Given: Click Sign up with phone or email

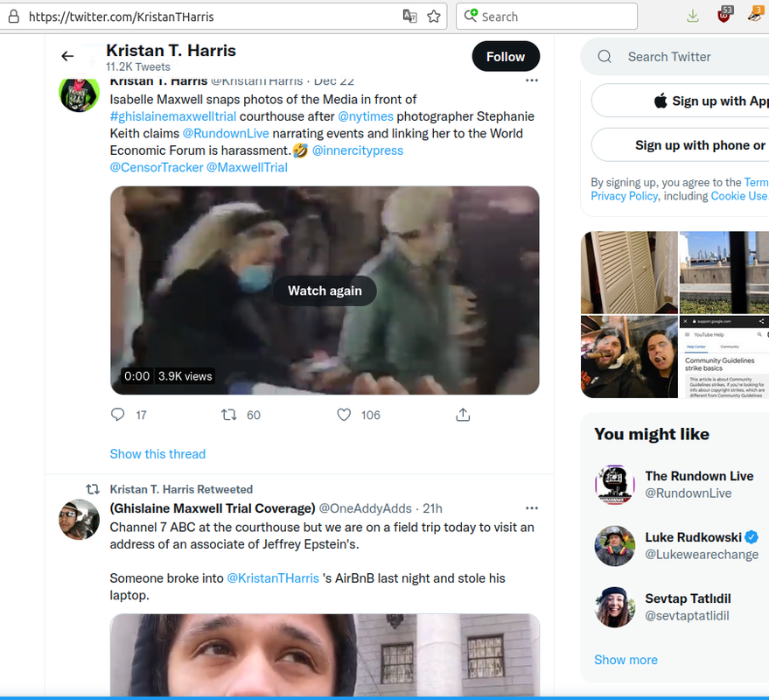Looking at the screenshot, I should tap(680, 144).
